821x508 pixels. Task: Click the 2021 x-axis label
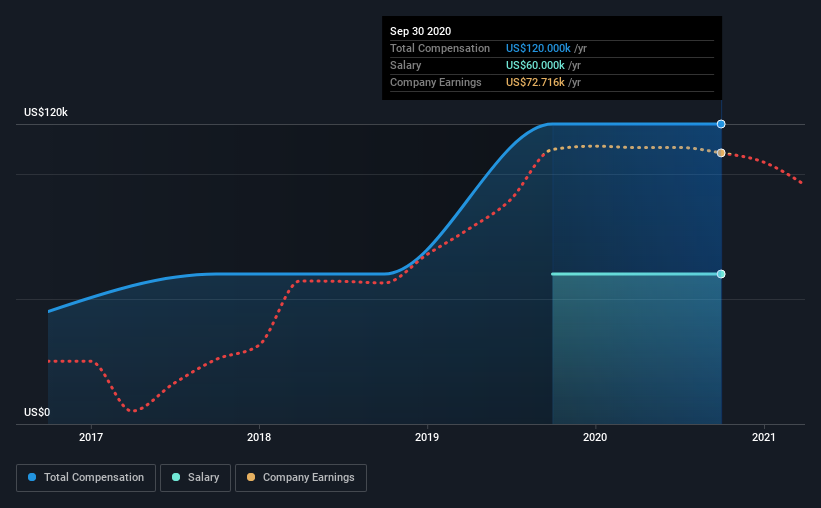(763, 437)
